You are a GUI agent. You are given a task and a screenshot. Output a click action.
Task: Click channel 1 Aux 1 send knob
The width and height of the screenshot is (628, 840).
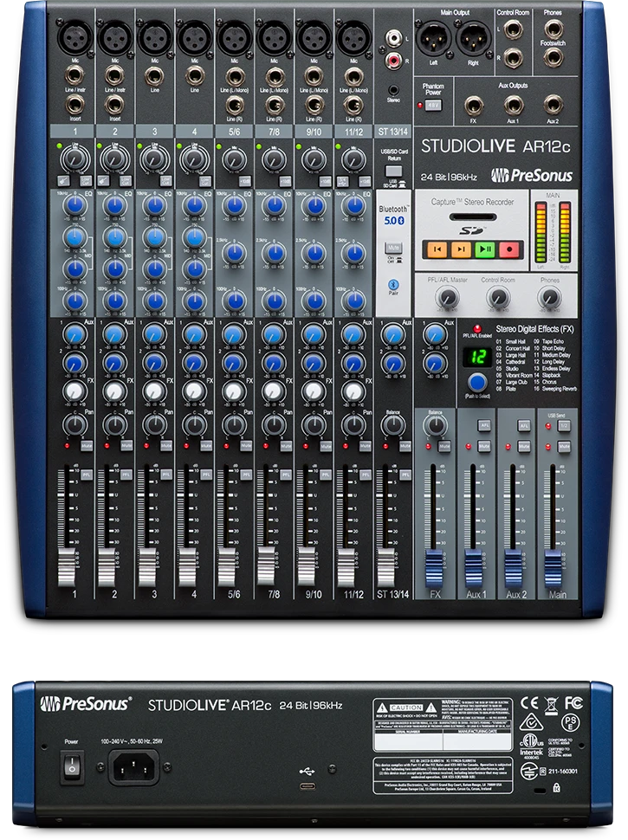click(74, 335)
